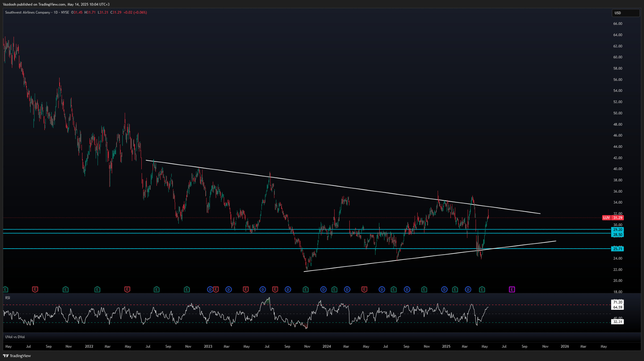Click the dividend marker near September 2023

tap(288, 290)
